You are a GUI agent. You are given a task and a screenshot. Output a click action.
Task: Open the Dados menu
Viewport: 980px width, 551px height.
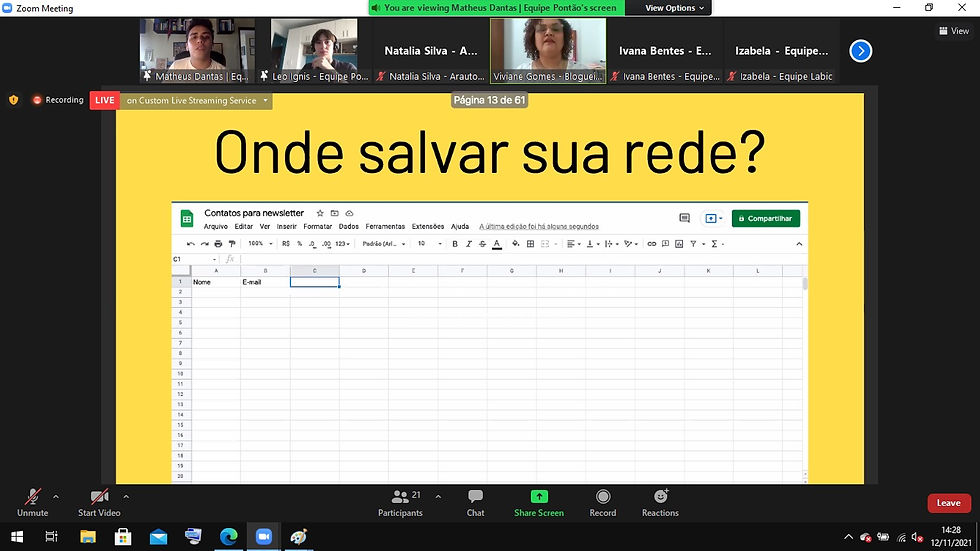click(349, 227)
